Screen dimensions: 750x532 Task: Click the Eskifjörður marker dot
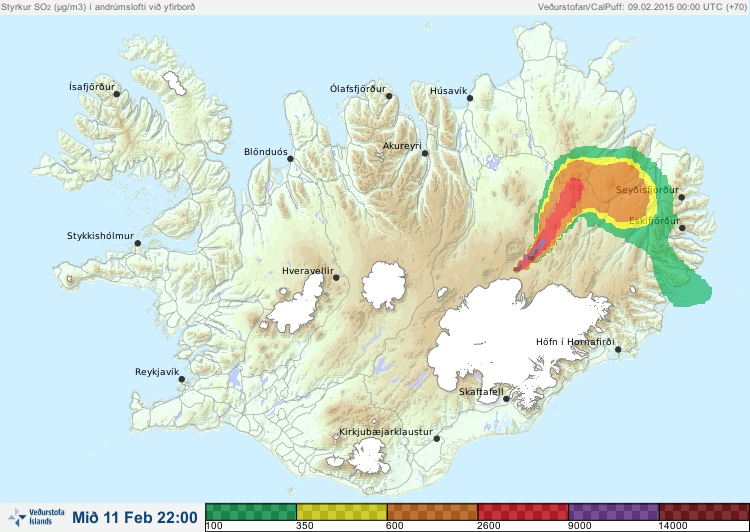coord(682,228)
